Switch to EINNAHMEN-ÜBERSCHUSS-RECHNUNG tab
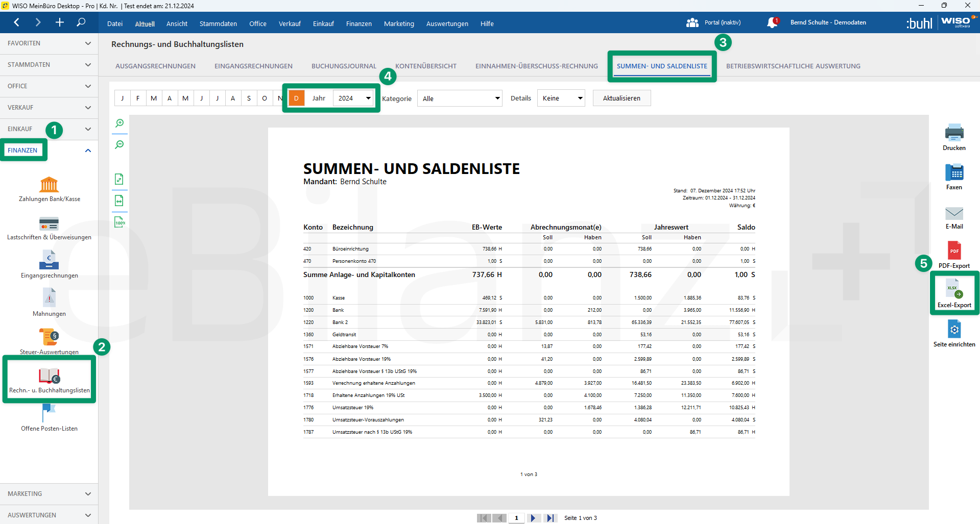 [536, 66]
